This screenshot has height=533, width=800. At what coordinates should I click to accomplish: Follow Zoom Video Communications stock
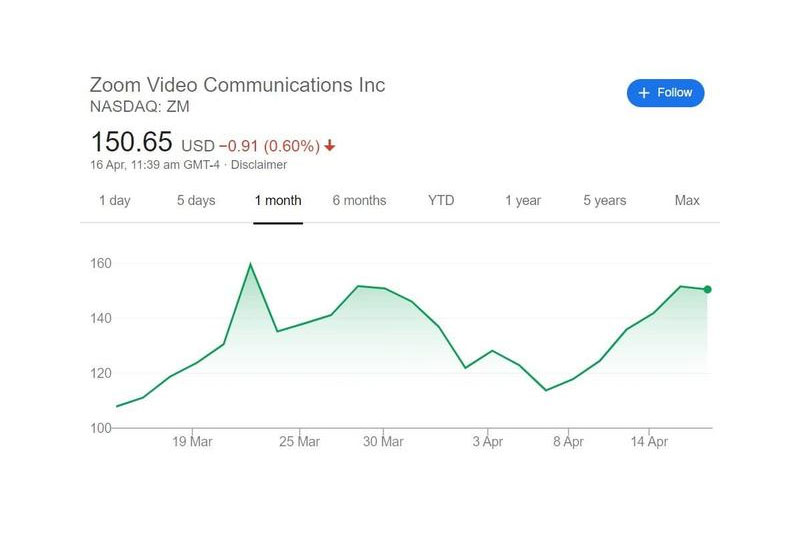(x=665, y=93)
